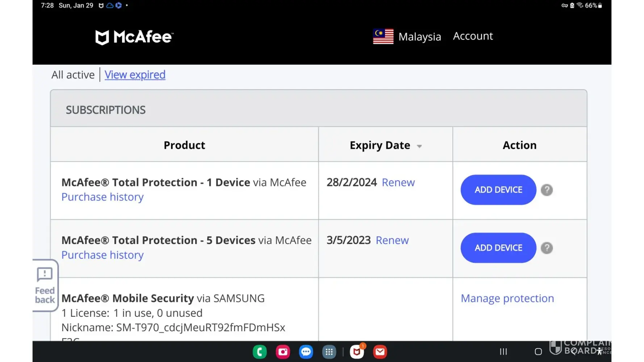Open Manage protection for Mobile Security

point(507,298)
